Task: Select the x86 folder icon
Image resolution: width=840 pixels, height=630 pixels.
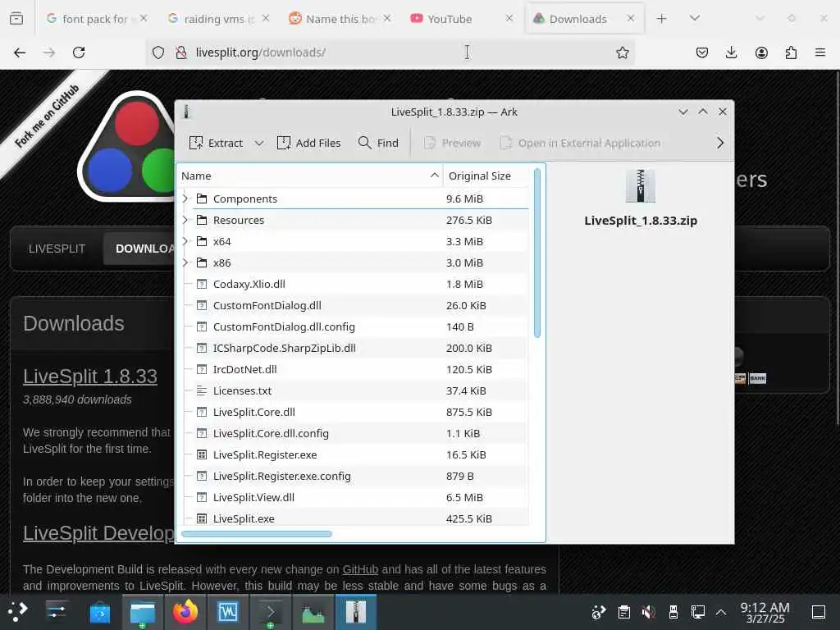Action: pyautogui.click(x=202, y=263)
